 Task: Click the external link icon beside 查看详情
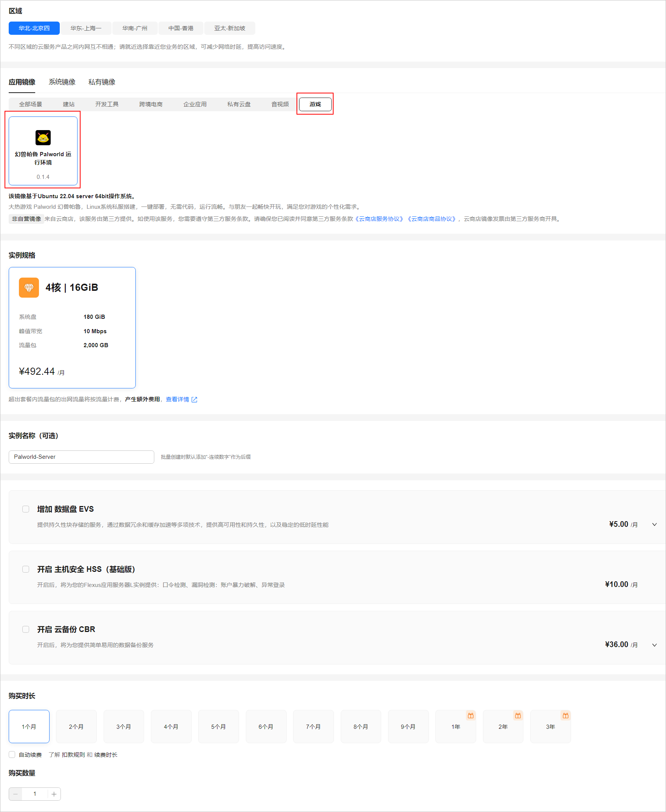point(194,400)
